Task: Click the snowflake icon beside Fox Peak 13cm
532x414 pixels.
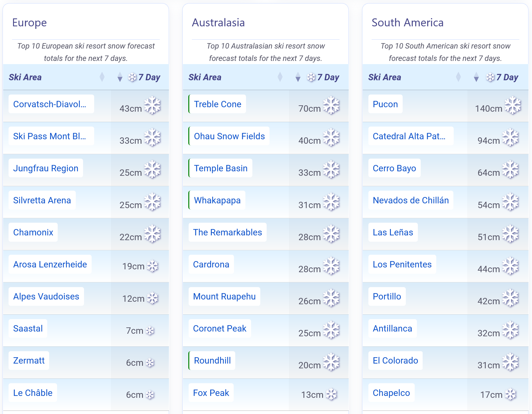Action: click(331, 394)
